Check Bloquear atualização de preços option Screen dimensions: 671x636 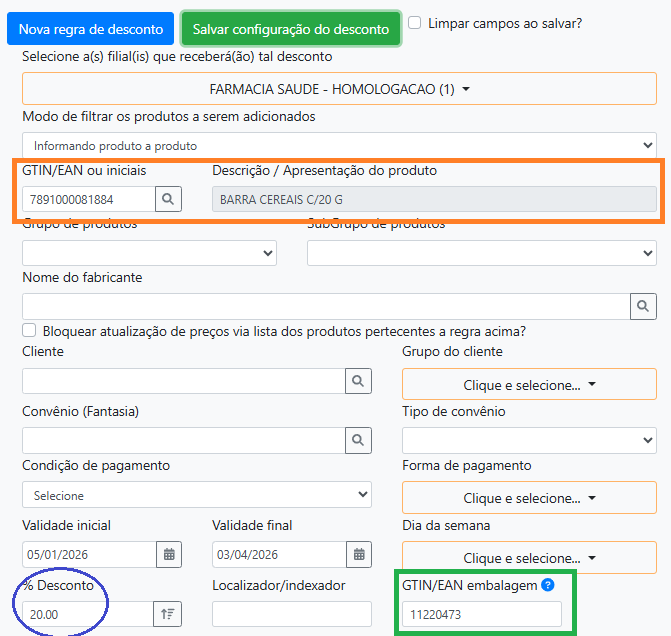click(x=29, y=330)
